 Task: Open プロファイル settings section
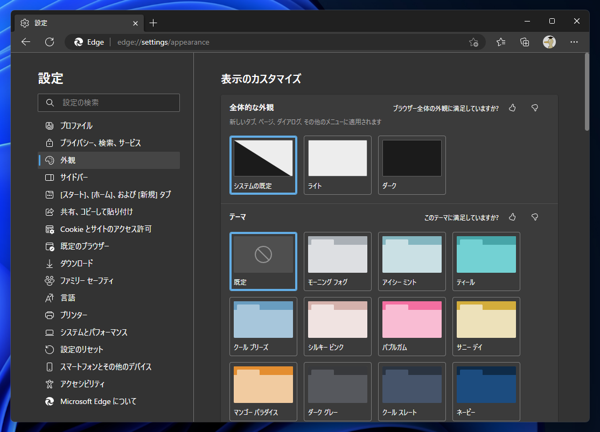[109, 126]
